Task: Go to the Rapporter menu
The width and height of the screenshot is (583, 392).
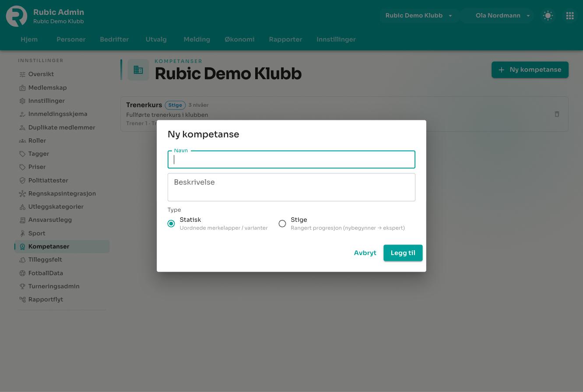Action: click(285, 39)
